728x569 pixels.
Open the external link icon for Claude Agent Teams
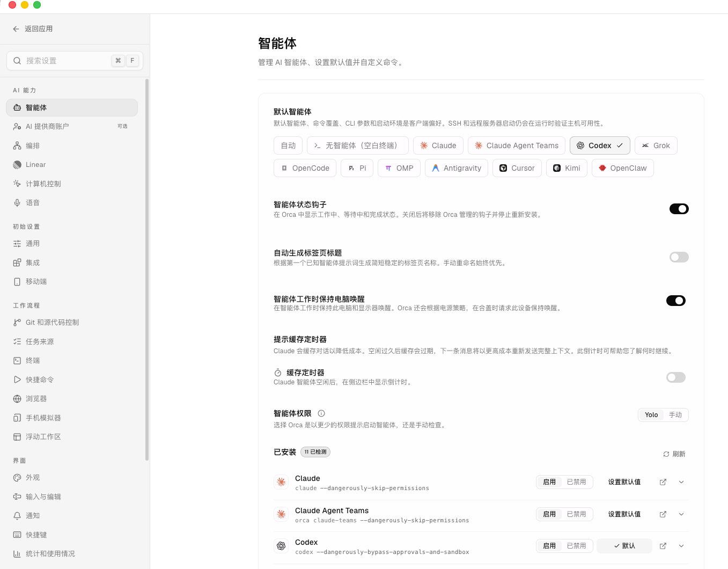pyautogui.click(x=663, y=514)
